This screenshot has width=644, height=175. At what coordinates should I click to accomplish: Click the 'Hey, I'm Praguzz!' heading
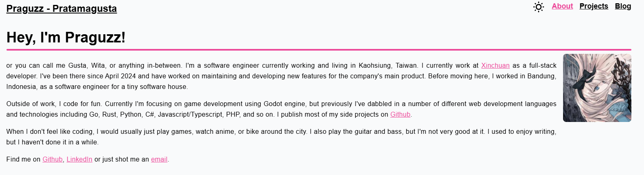(66, 37)
